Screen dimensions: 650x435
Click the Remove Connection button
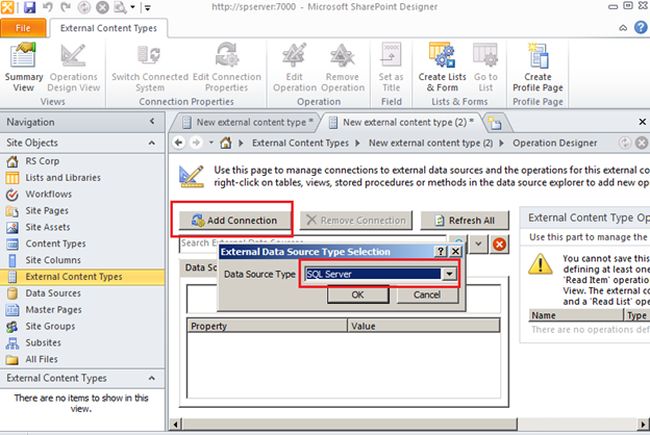(356, 220)
